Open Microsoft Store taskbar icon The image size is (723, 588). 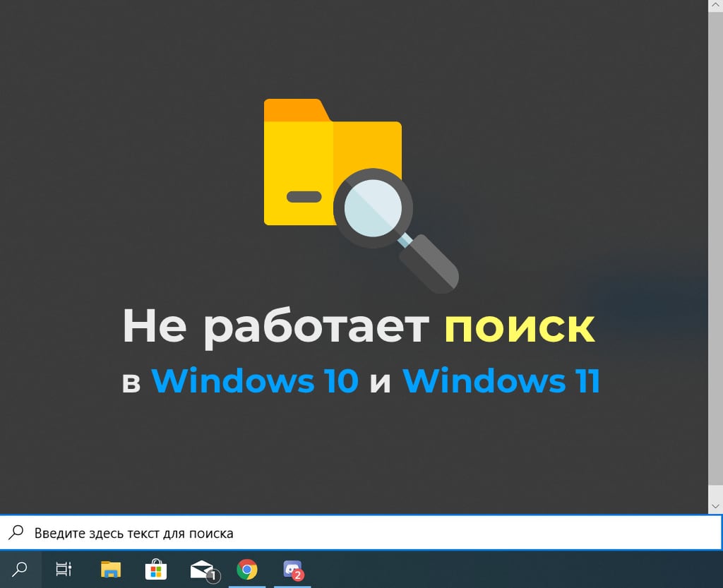tap(156, 570)
